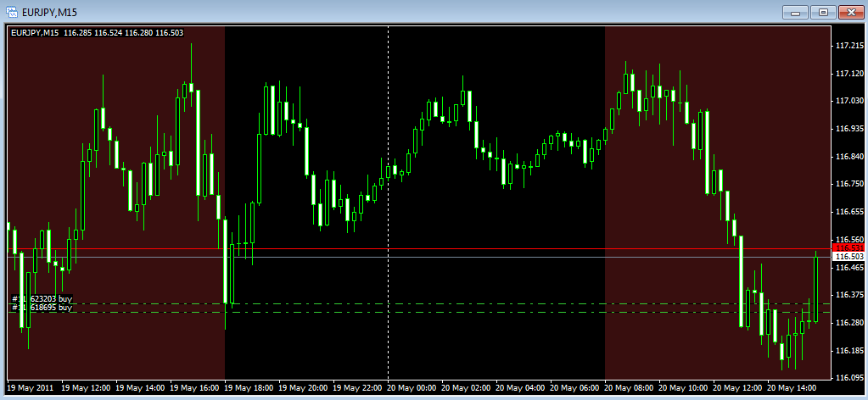This screenshot has height=400, width=868.
Task: Click the EURJPY,M15 OHLC text in chart corner
Action: (98, 33)
